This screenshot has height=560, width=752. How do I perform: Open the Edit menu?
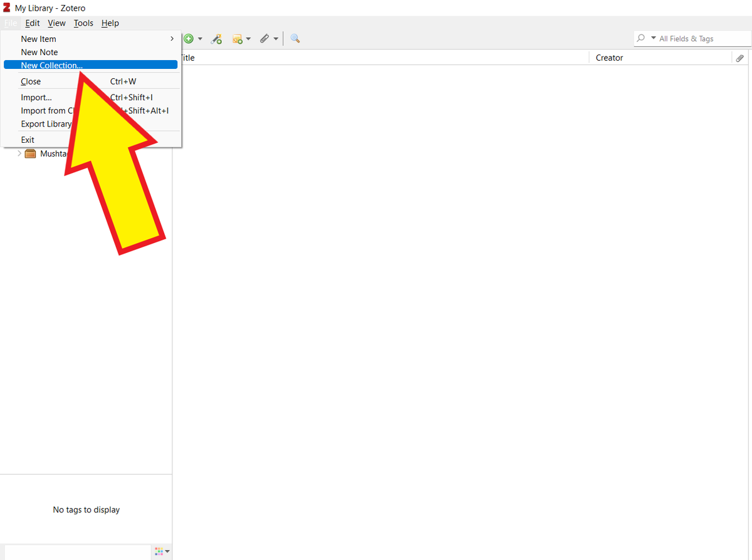32,23
